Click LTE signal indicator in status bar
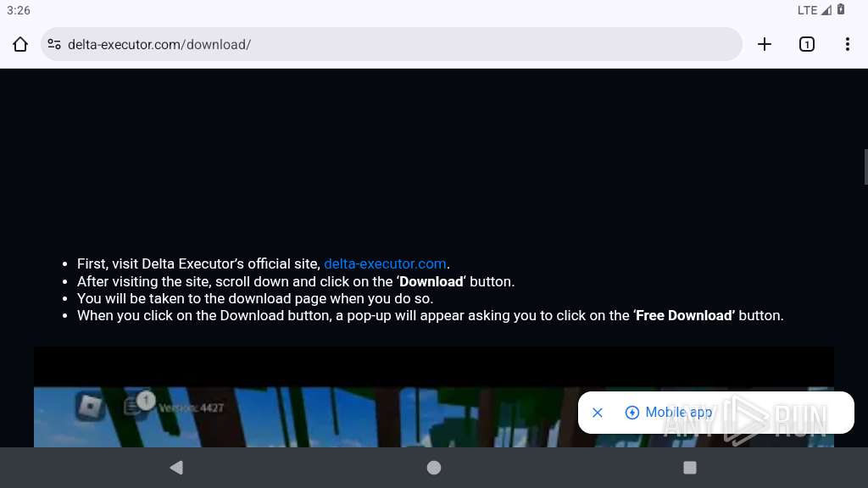Viewport: 868px width, 488px height. [x=815, y=10]
